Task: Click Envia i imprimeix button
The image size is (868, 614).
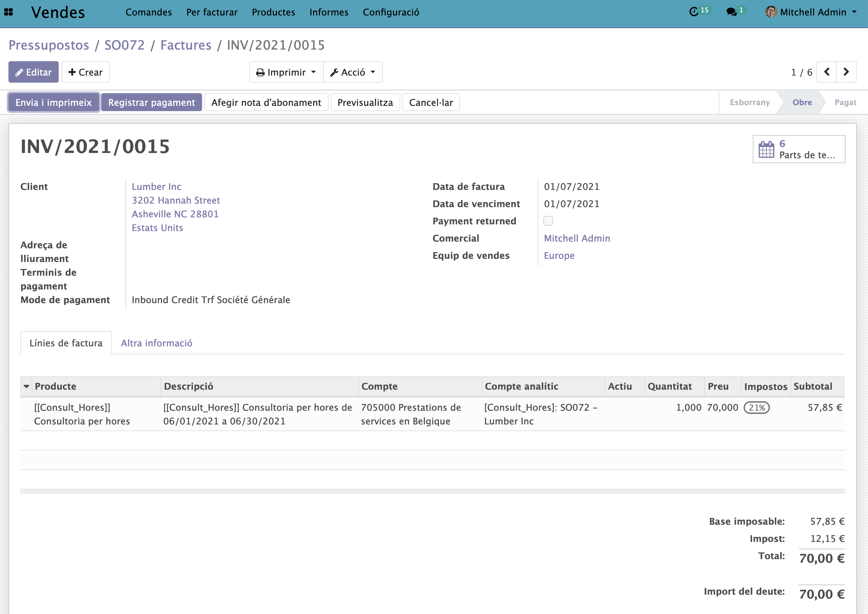Action: [x=54, y=103]
